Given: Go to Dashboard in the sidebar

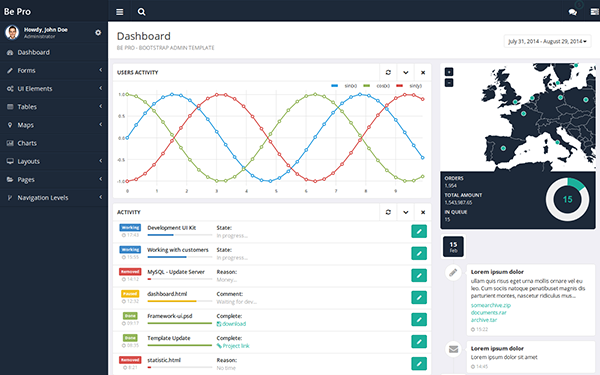Looking at the screenshot, I should point(54,52).
